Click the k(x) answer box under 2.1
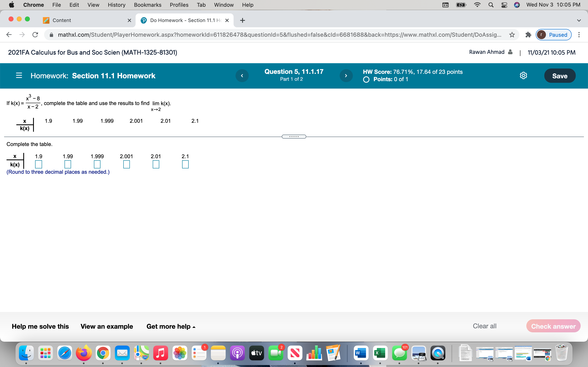 tap(185, 165)
